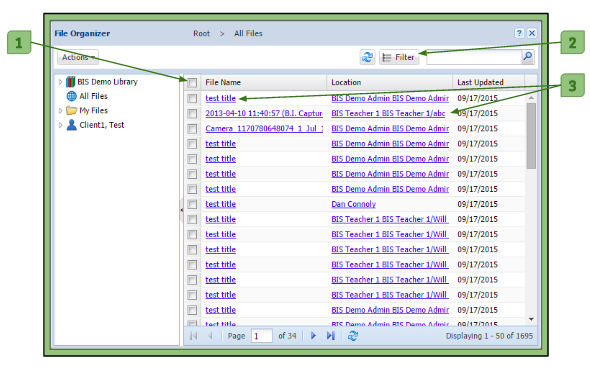Click the 'of 34' page count text
This screenshot has width=590, height=372.
(287, 336)
